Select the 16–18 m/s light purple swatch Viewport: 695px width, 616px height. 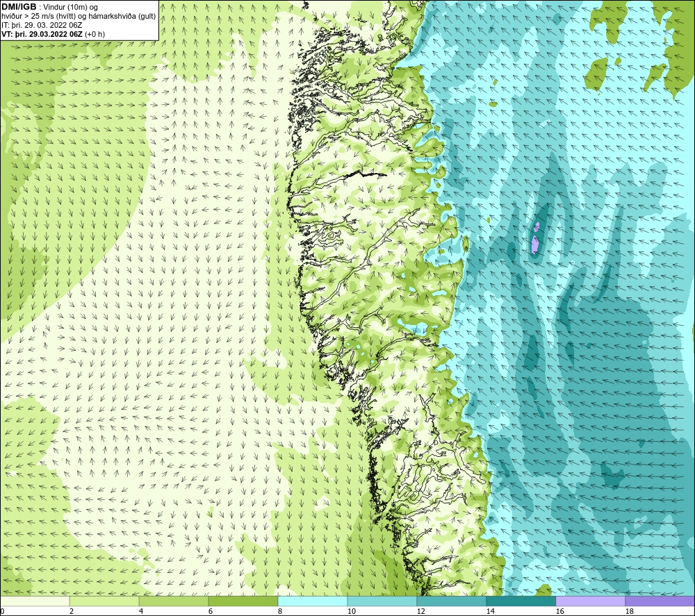pyautogui.click(x=590, y=601)
